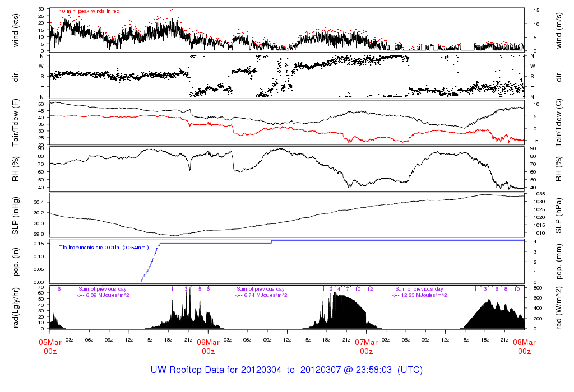
Task: Click the '6.74 MJoules/m^2' radiation sum
Action: coord(266,295)
